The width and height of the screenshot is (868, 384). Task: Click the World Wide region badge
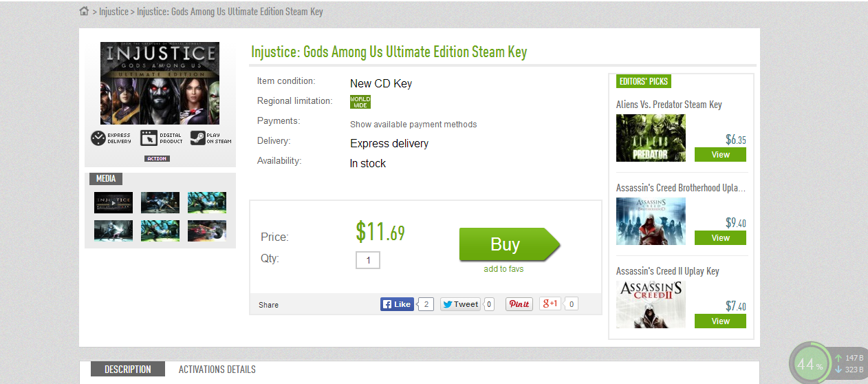(360, 102)
